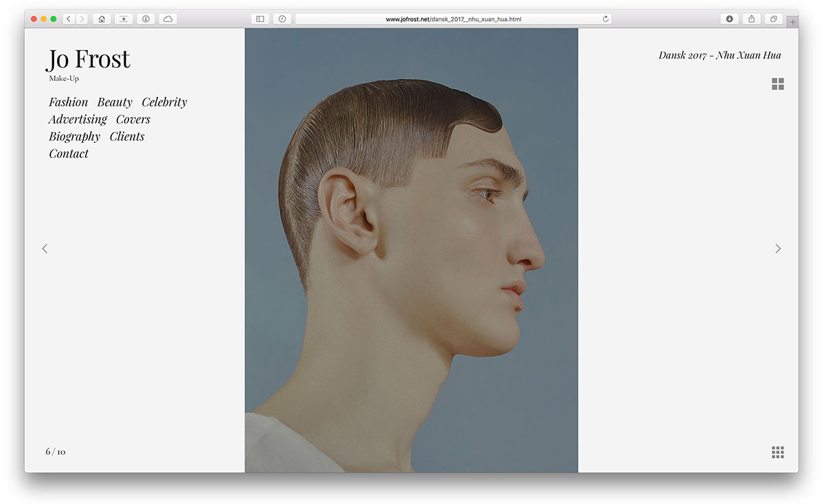This screenshot has height=504, width=824.
Task: Open the nine-square thumbnail grid icon
Action: pyautogui.click(x=778, y=452)
